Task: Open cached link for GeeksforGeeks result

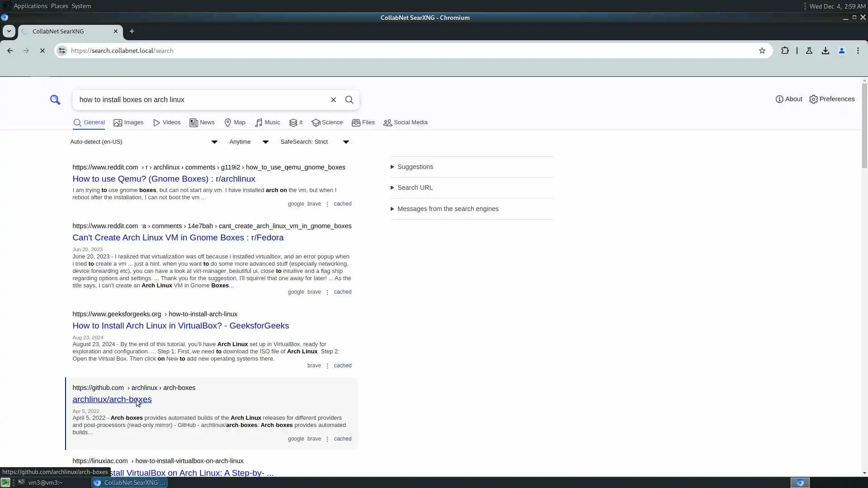Action: pyautogui.click(x=342, y=366)
